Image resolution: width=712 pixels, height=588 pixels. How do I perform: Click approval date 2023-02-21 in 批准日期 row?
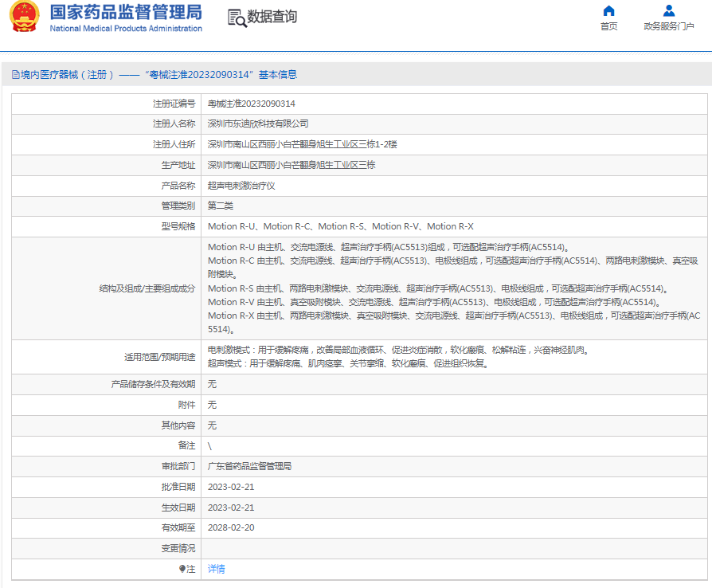231,487
